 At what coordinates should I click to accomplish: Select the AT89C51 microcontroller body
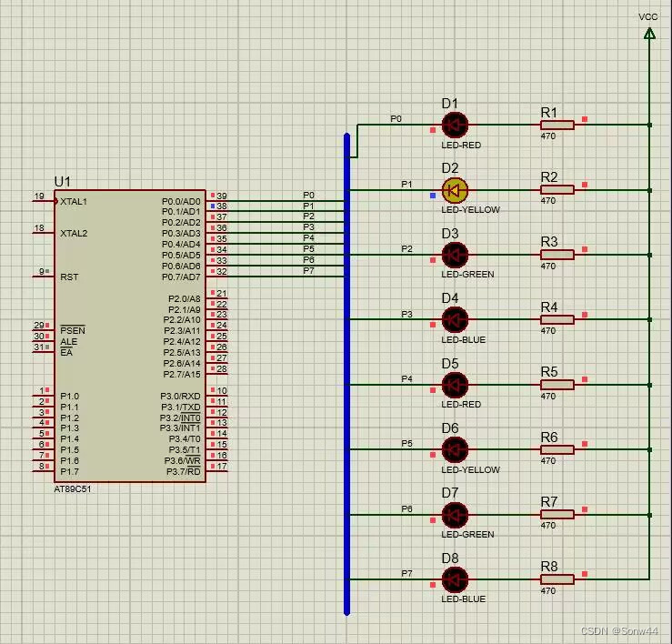point(130,336)
